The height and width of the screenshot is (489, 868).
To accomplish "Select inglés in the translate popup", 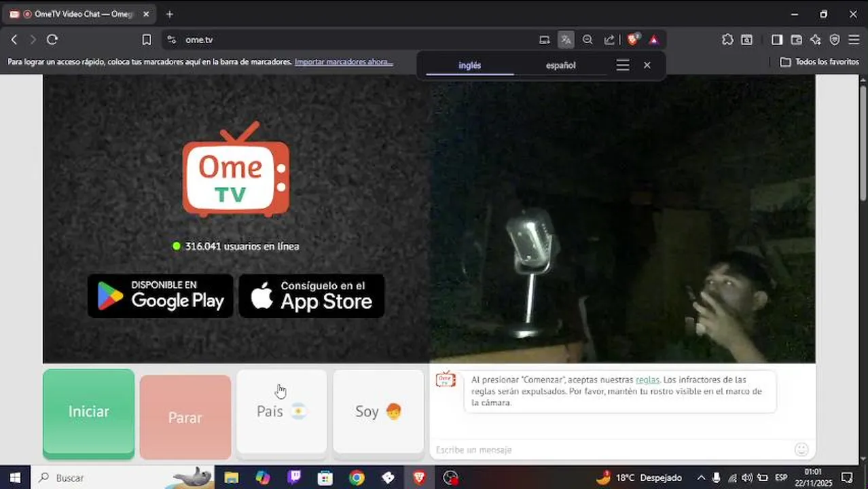I will tap(469, 65).
